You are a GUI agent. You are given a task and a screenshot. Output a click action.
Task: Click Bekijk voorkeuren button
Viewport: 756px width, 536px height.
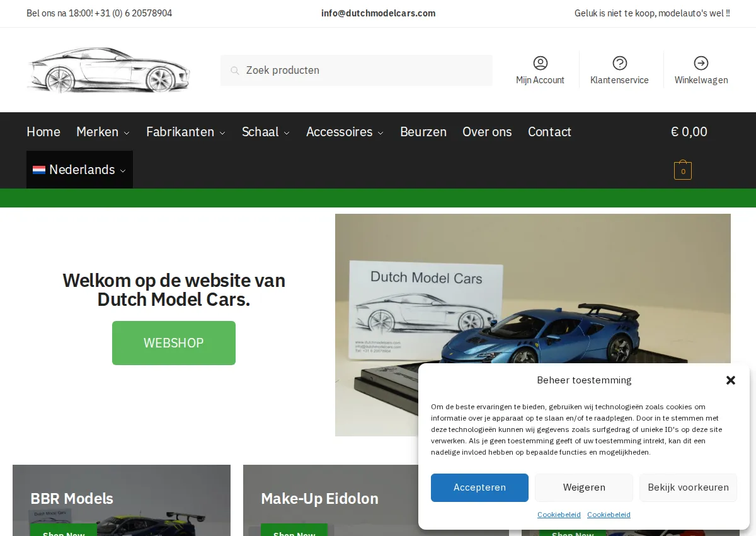point(688,487)
